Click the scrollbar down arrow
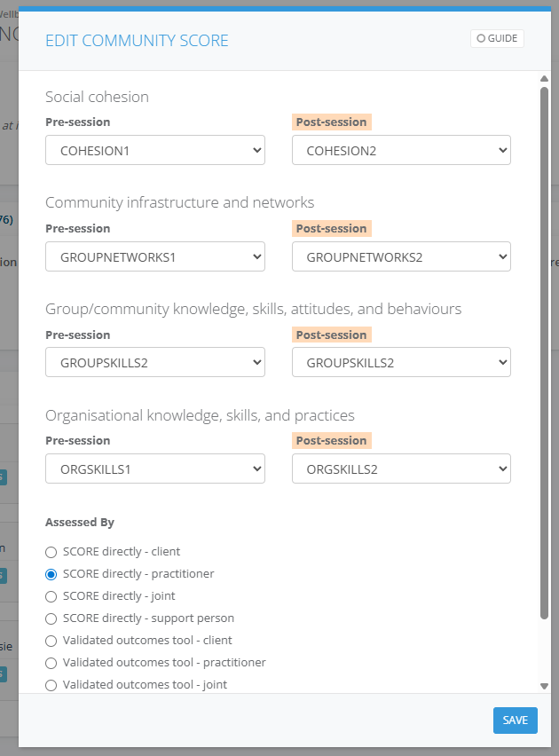The height and width of the screenshot is (756, 559). (x=545, y=686)
